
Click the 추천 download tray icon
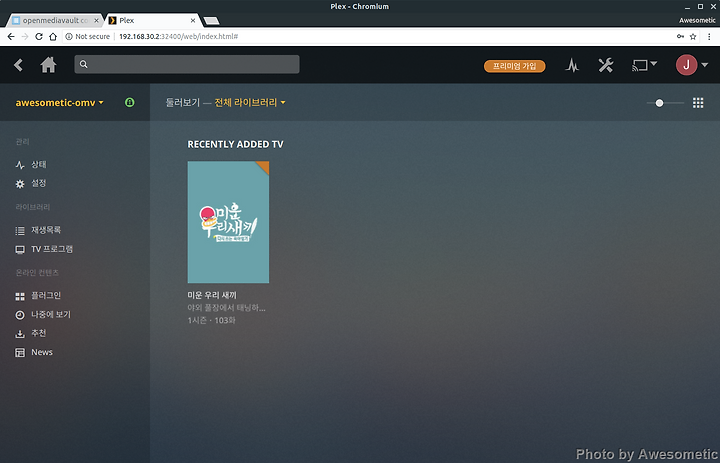20,334
